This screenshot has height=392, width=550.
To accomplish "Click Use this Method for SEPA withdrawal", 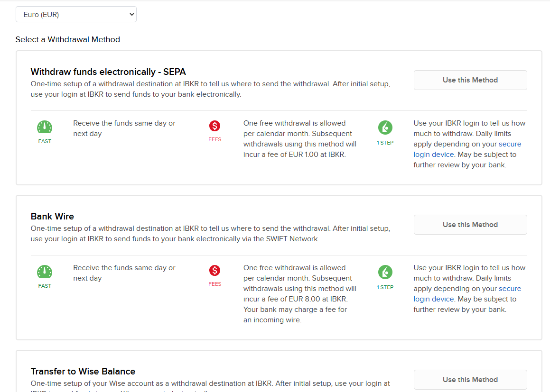I will click(470, 80).
